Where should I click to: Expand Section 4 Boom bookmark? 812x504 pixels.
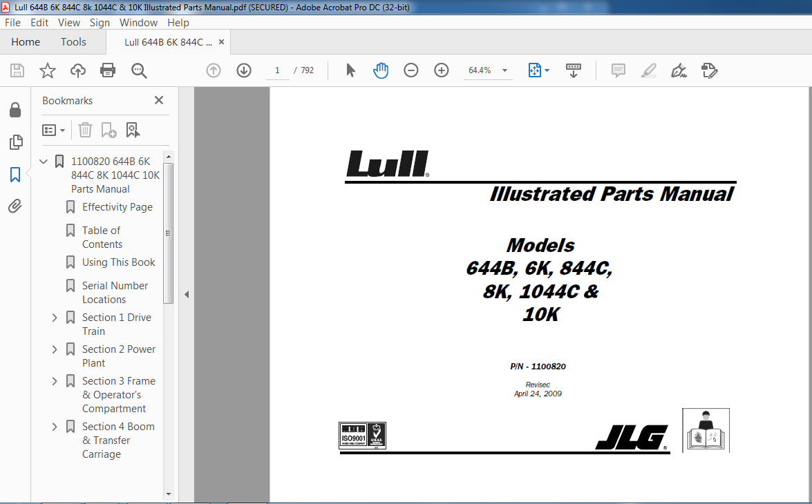55,427
